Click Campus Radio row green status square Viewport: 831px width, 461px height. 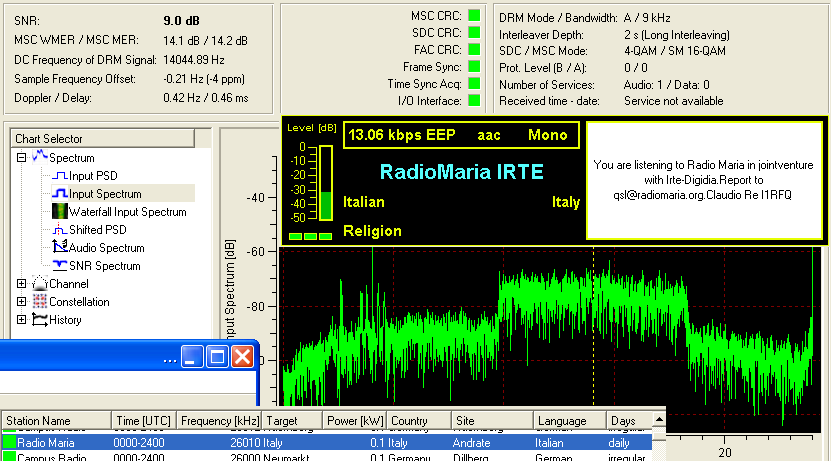click(x=9, y=456)
